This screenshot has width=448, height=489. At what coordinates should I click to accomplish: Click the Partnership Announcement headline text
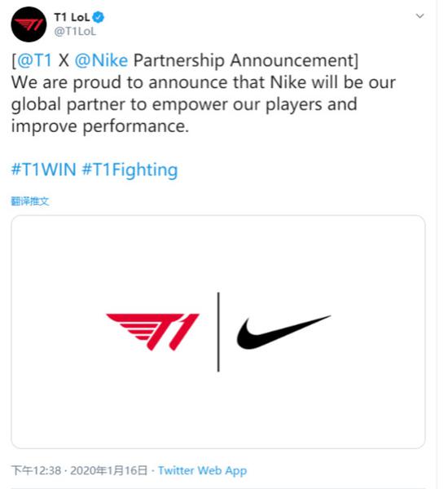point(244,59)
